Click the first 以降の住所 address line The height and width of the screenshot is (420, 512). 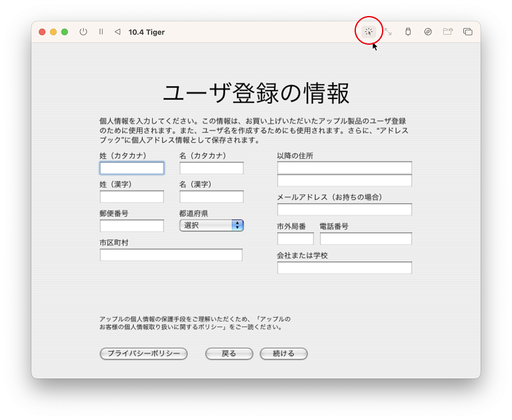click(344, 167)
